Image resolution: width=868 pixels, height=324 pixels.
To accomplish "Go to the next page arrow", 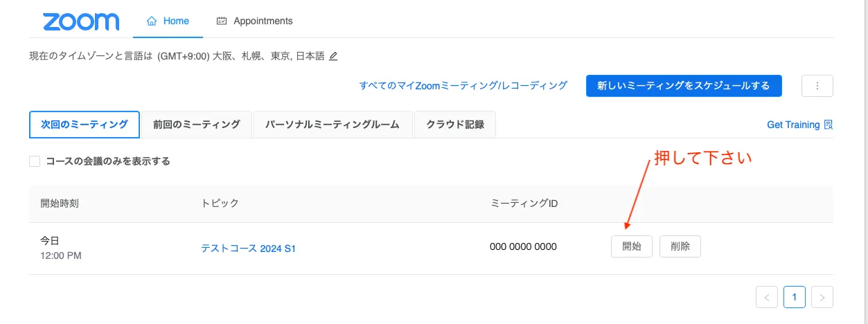I will pyautogui.click(x=822, y=297).
